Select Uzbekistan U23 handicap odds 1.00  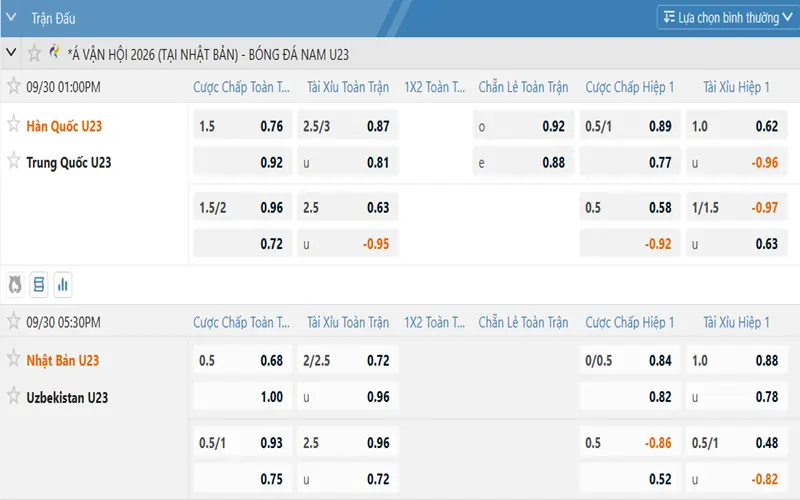tap(243, 396)
